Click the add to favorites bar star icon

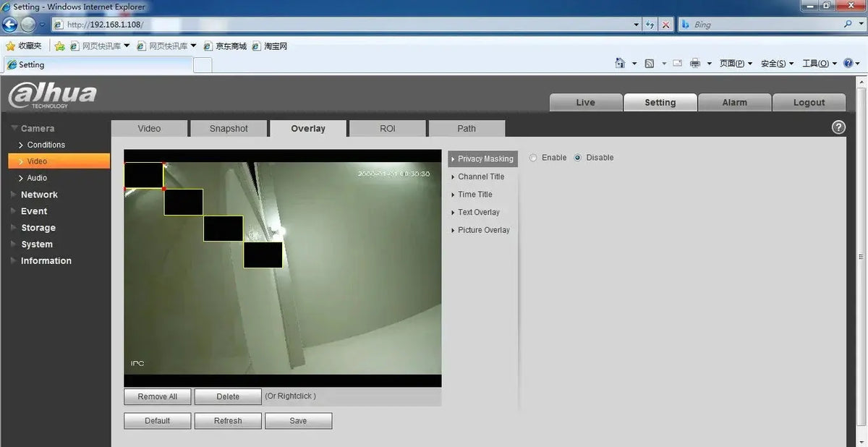click(x=60, y=46)
